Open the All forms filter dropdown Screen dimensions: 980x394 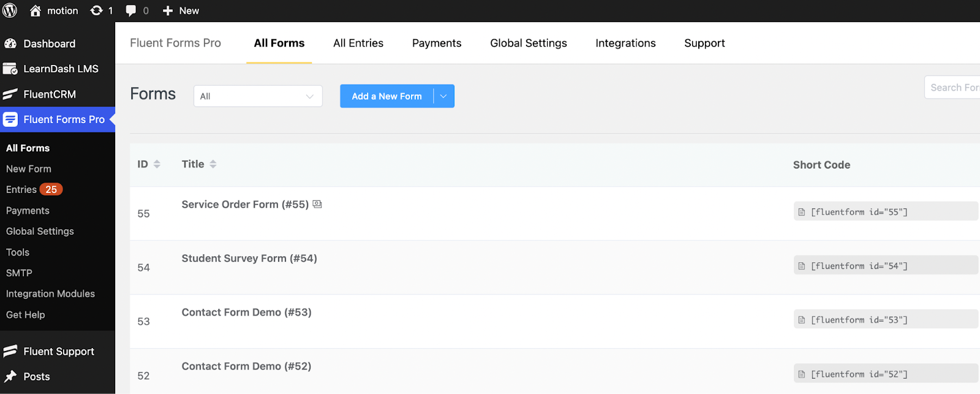click(258, 96)
